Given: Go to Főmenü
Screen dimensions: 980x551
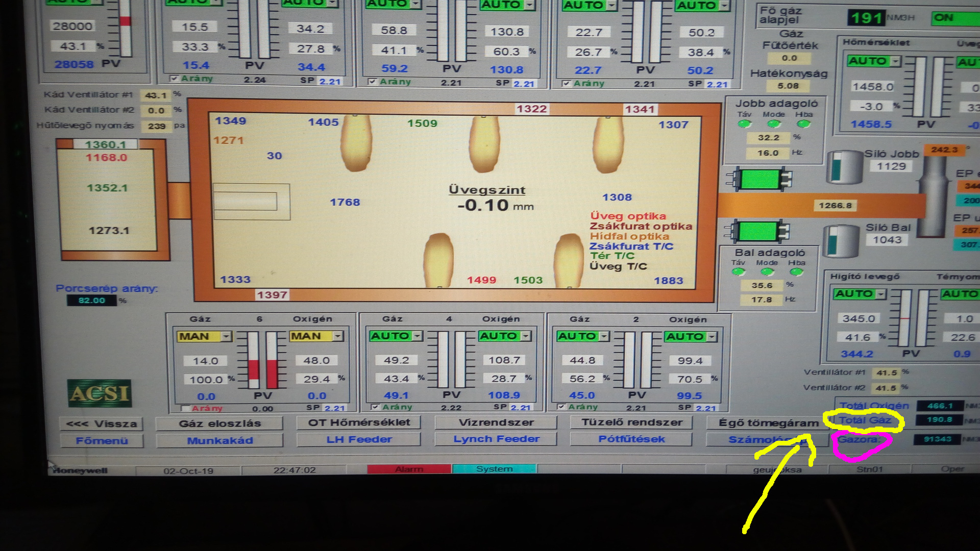Looking at the screenshot, I should pyautogui.click(x=102, y=440).
